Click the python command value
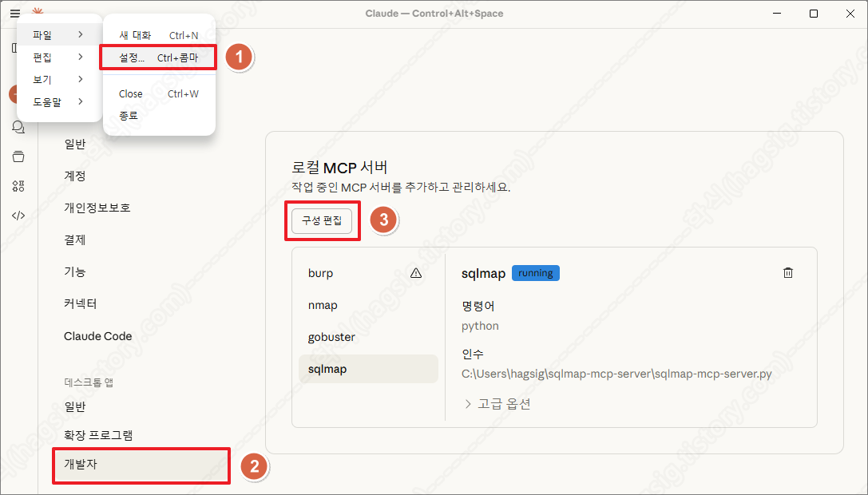 pos(480,326)
